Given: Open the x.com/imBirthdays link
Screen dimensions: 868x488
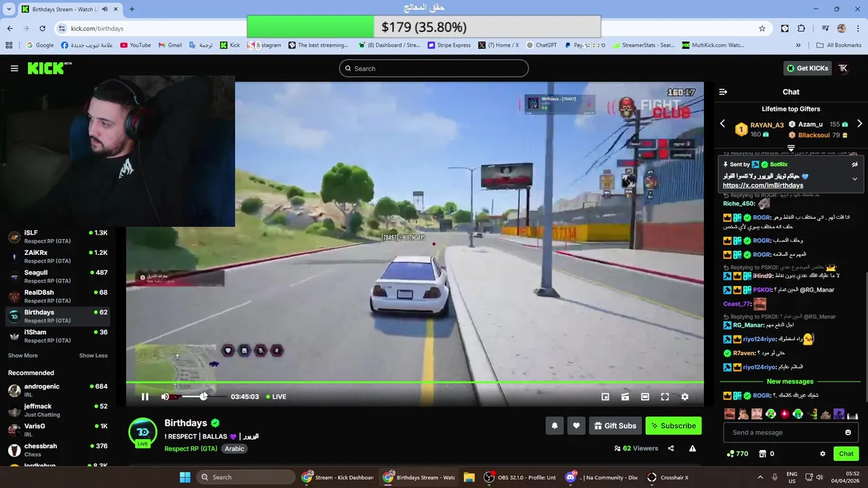Looking at the screenshot, I should click(763, 186).
